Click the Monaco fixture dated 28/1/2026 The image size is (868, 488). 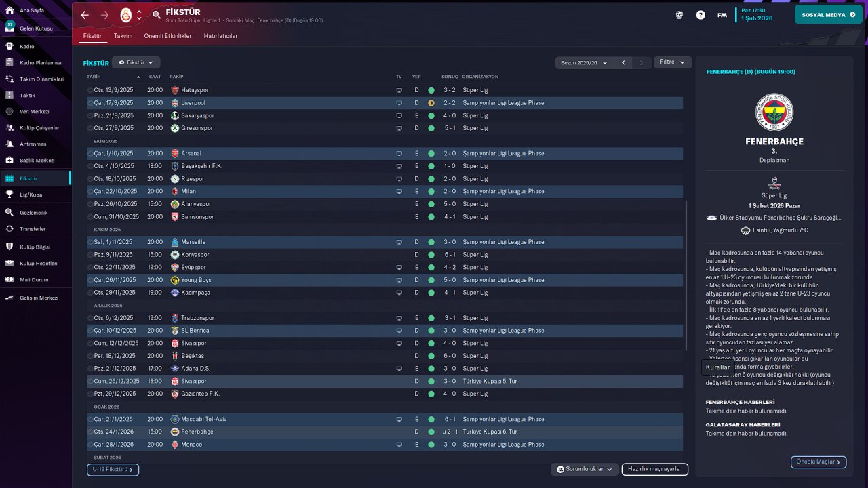384,445
